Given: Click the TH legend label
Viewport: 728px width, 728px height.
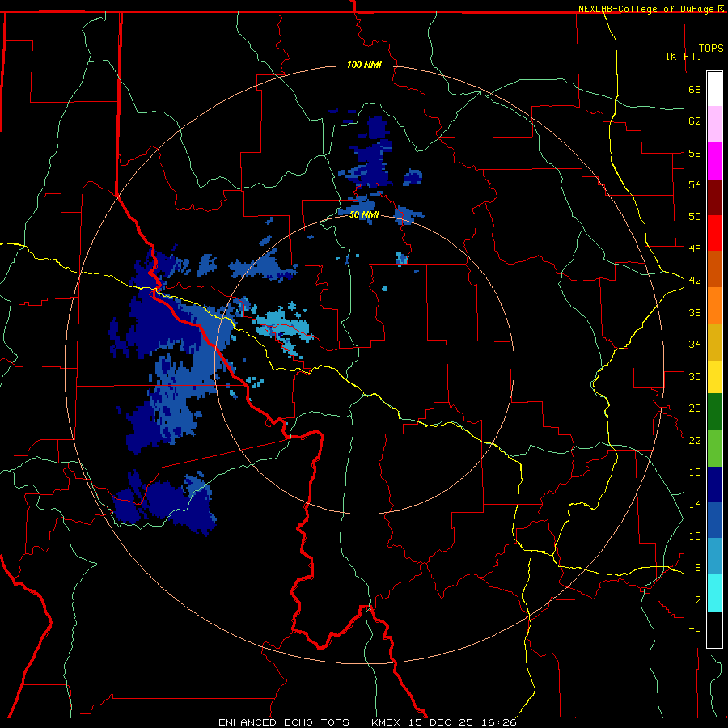Looking at the screenshot, I should 695,632.
